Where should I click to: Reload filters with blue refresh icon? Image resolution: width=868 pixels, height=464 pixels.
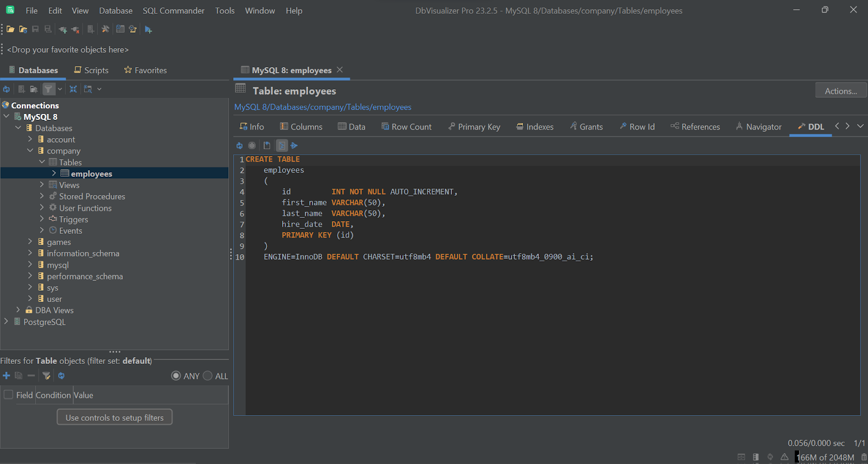[x=61, y=376]
